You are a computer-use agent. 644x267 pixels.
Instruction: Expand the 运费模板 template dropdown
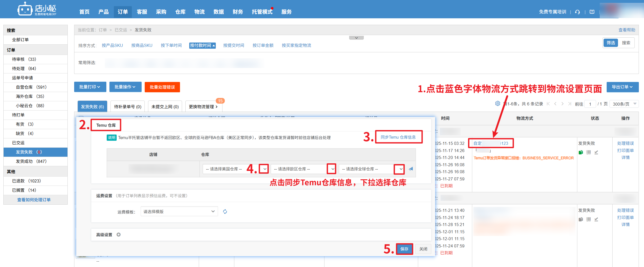coord(179,212)
